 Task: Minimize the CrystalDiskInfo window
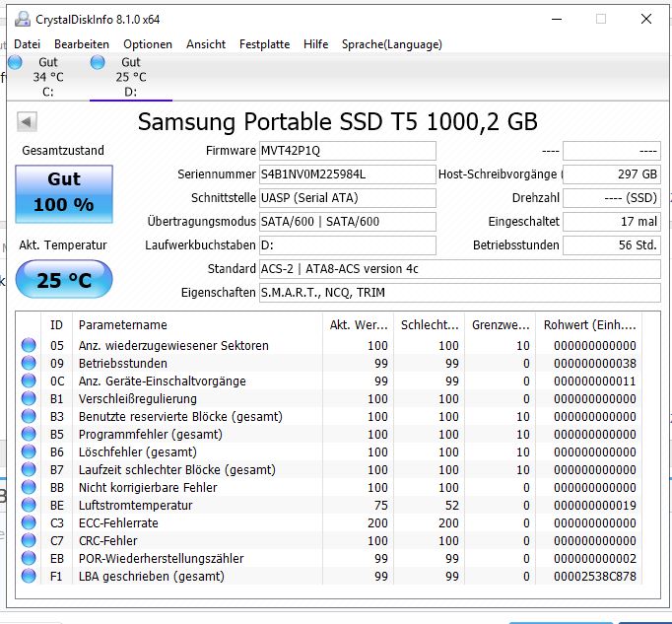tap(557, 19)
